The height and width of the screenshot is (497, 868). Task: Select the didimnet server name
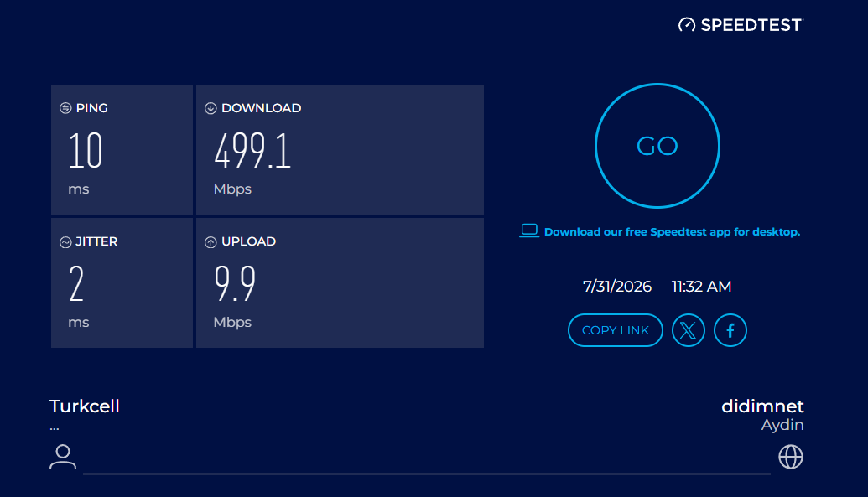[762, 406]
